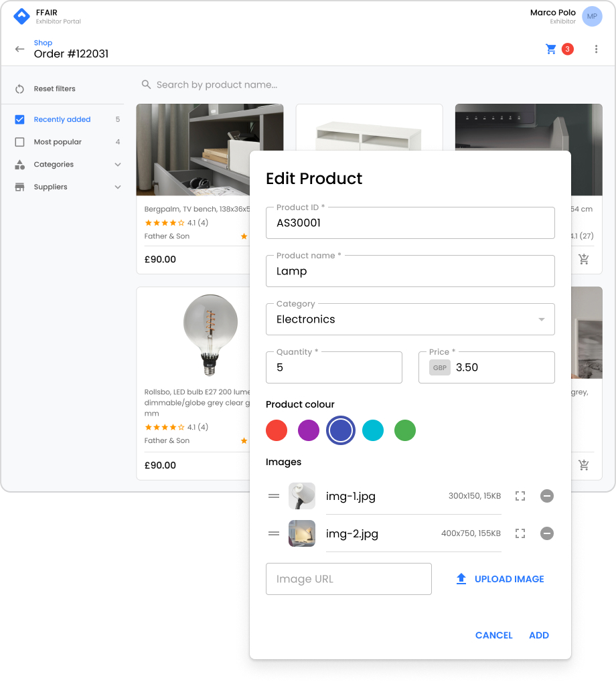616x684 pixels.
Task: Click the Reset filters refresh icon
Action: point(19,89)
